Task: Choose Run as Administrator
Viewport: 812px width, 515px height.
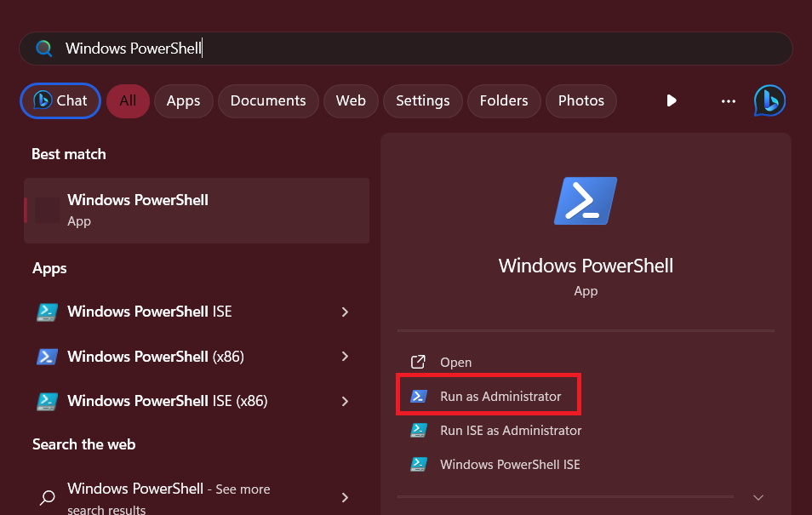Action: [500, 397]
